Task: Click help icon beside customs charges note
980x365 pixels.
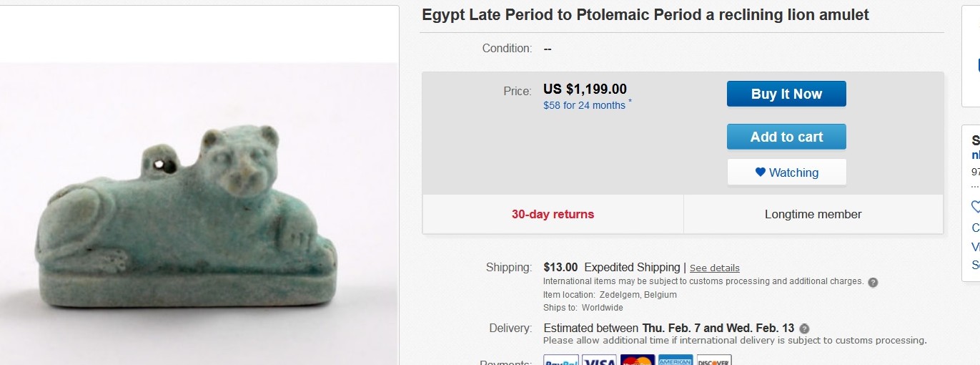Action: [x=873, y=282]
